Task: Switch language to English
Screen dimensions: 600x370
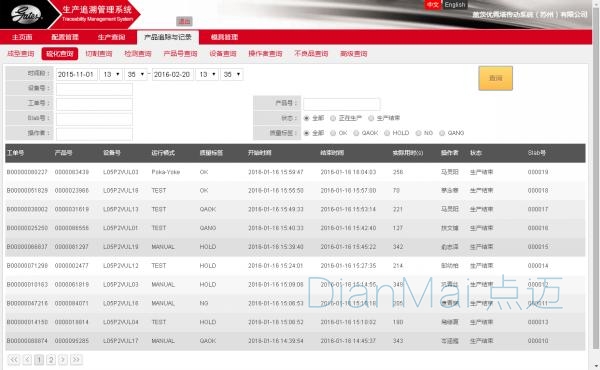Action: pos(455,5)
